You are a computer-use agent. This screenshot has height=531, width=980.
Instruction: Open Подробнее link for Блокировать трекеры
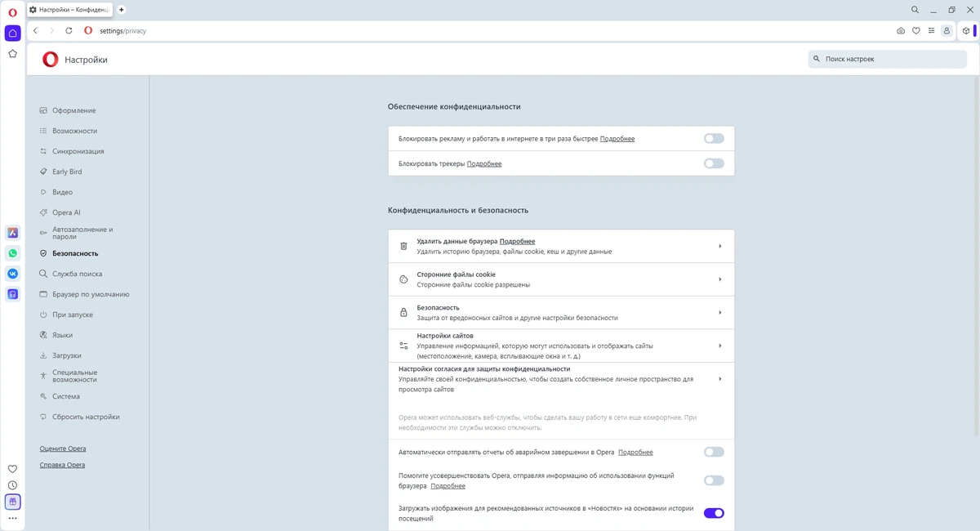click(484, 163)
